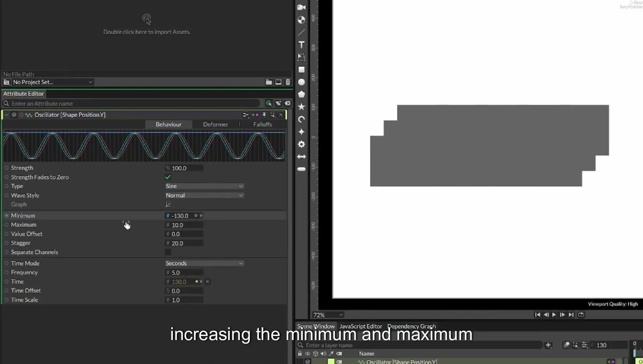Select the Text tool
The height and width of the screenshot is (364, 643).
coord(301,45)
